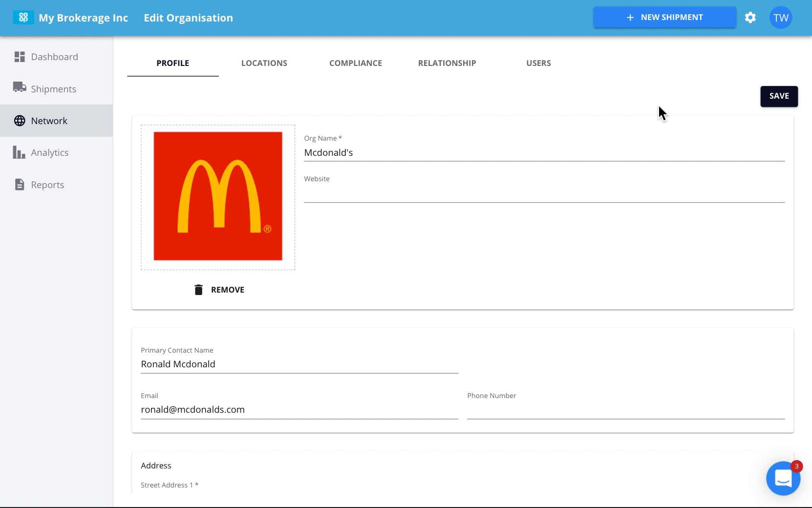Screen dimensions: 812x508
Task: Open the chat widget with 3 notifications
Action: pos(783,478)
